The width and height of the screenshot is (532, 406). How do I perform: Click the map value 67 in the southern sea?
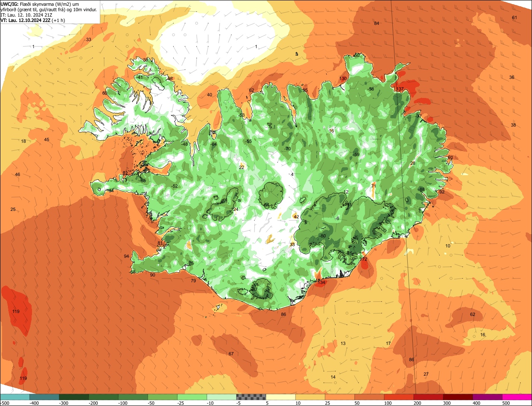point(231,354)
